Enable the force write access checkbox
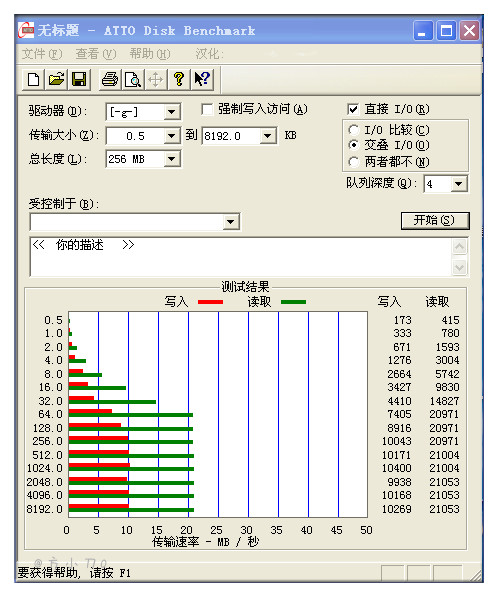Screen dimensions: 498x597 (207, 110)
